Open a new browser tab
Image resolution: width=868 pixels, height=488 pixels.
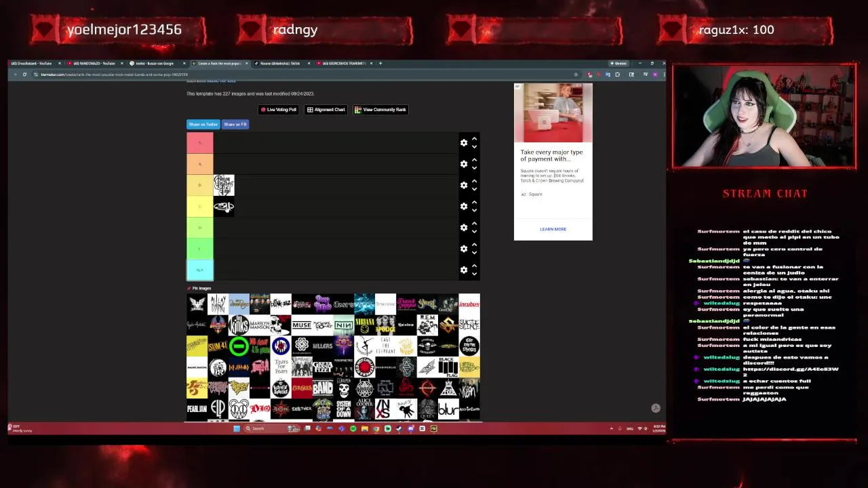click(x=380, y=63)
